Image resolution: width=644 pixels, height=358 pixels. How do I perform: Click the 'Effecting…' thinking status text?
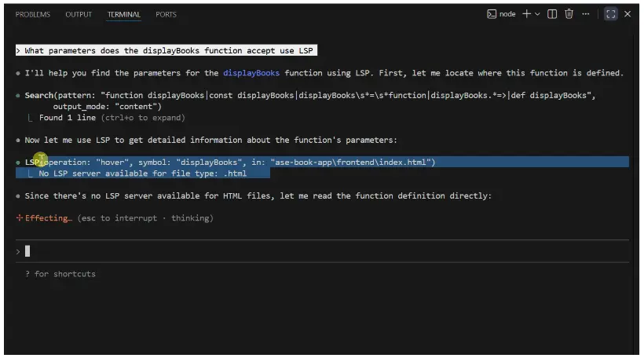(x=49, y=218)
